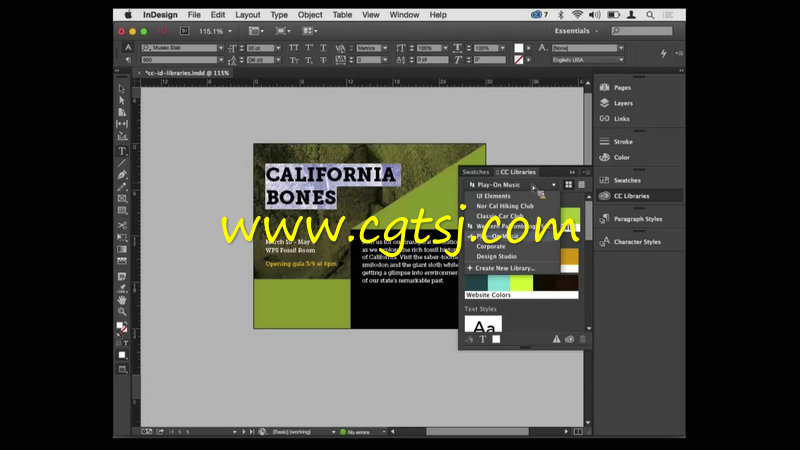
Task: Open the Metrics kerning dropdown
Action: click(x=385, y=48)
